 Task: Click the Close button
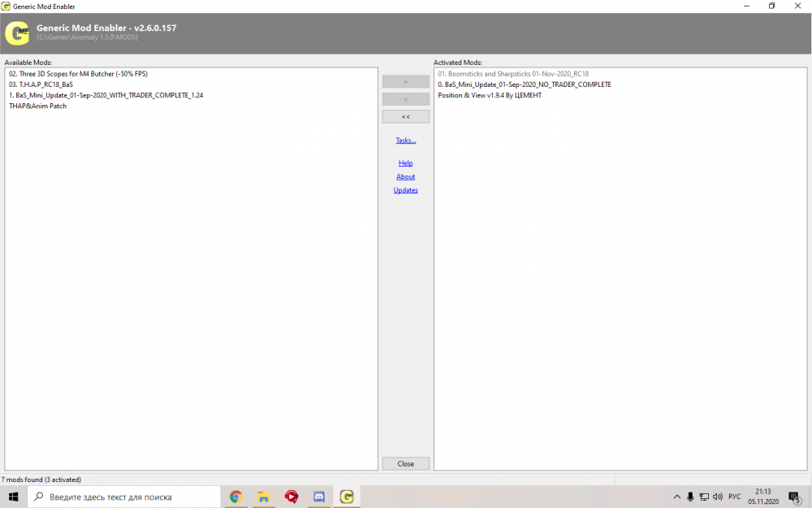[405, 463]
